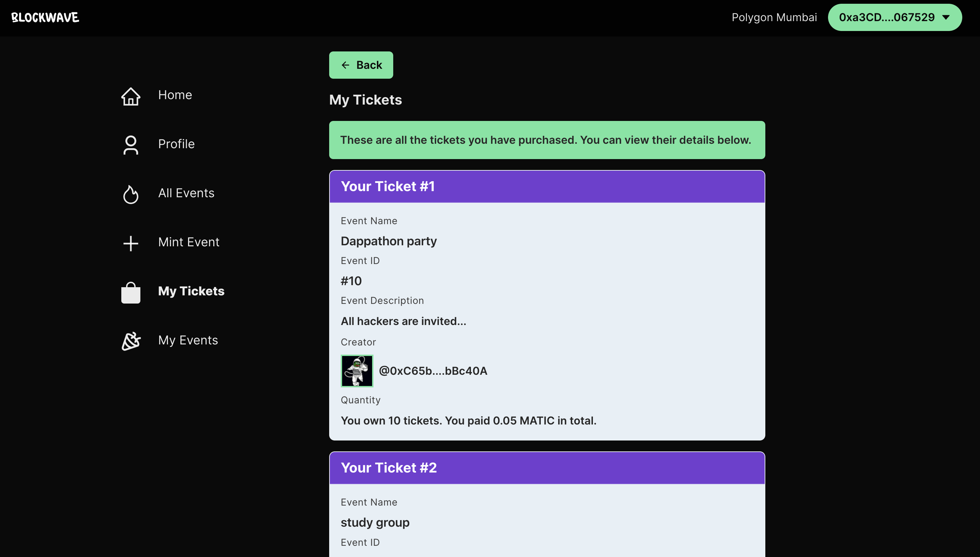The image size is (980, 557).
Task: Click the My Events party icon
Action: [x=131, y=341]
